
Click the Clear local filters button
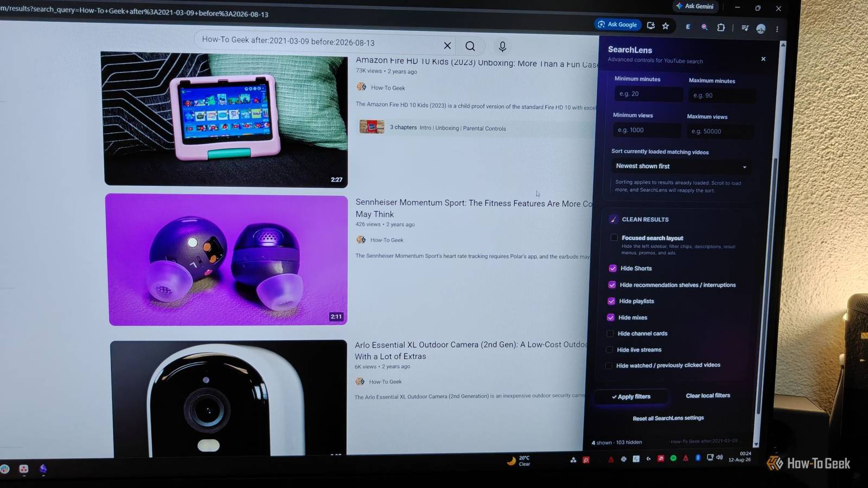pyautogui.click(x=708, y=396)
